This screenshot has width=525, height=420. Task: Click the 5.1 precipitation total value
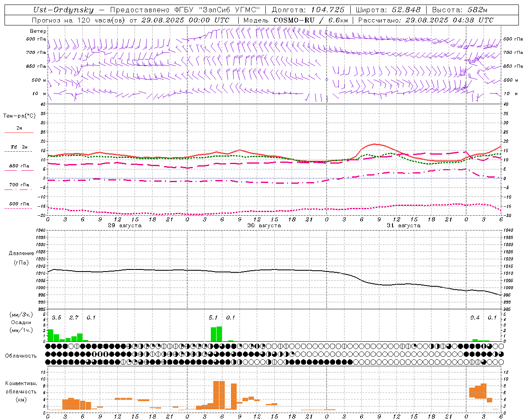coord(213,318)
